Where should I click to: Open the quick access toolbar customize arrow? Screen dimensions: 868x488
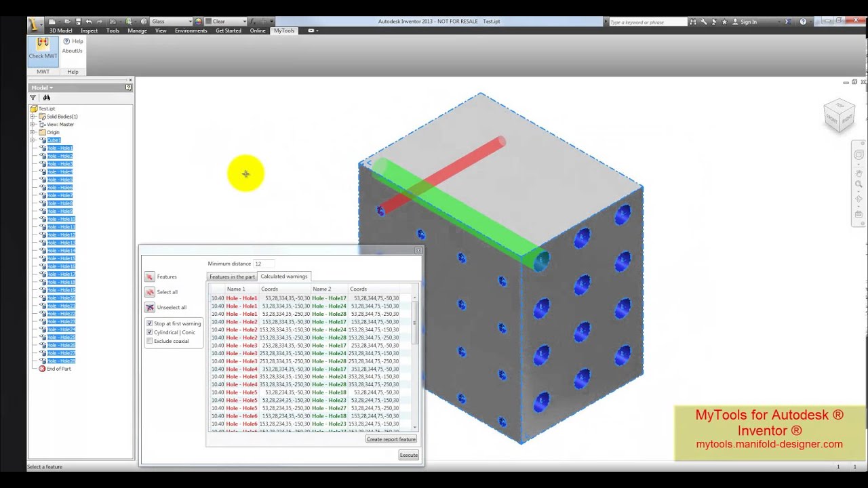coord(272,22)
